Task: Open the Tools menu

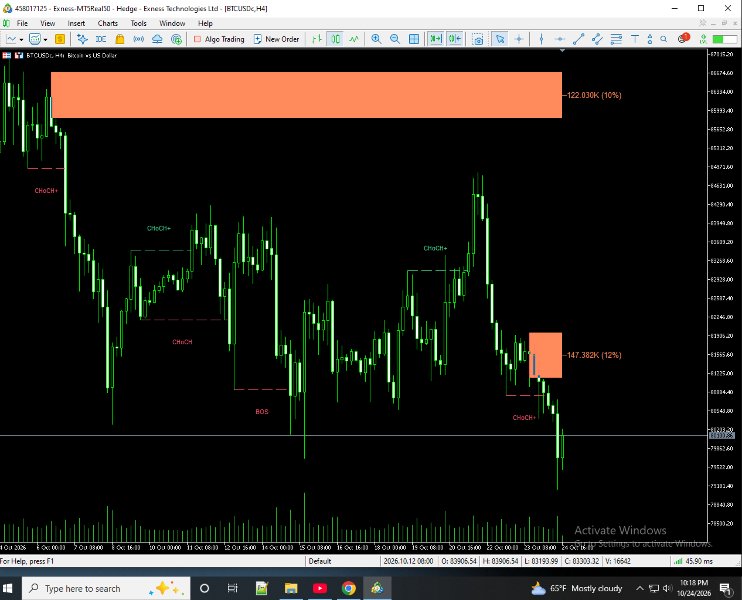Action: point(138,23)
